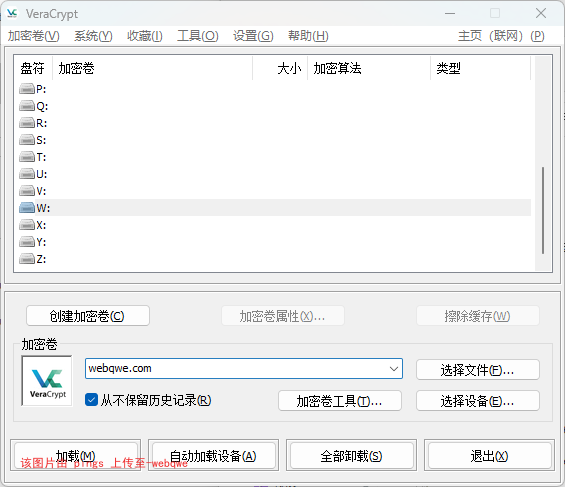Image resolution: width=565 pixels, height=487 pixels.
Task: Click the 类型 column header
Action: click(481, 68)
